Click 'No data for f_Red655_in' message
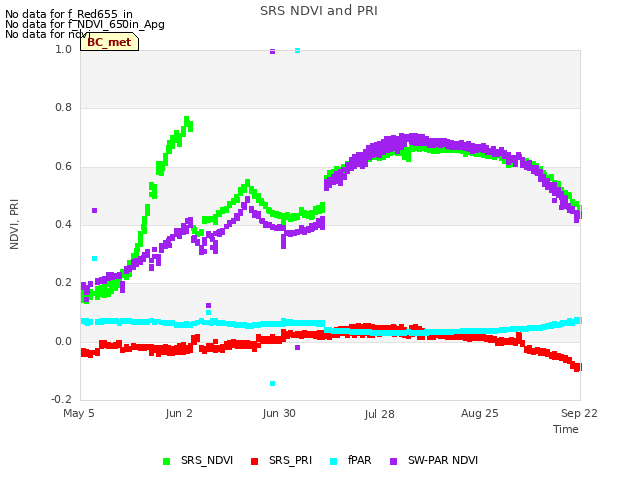Image resolution: width=640 pixels, height=480 pixels. [x=69, y=14]
